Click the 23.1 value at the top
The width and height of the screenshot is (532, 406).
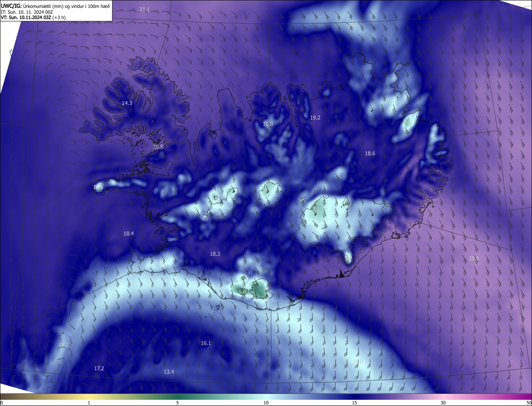144,9
